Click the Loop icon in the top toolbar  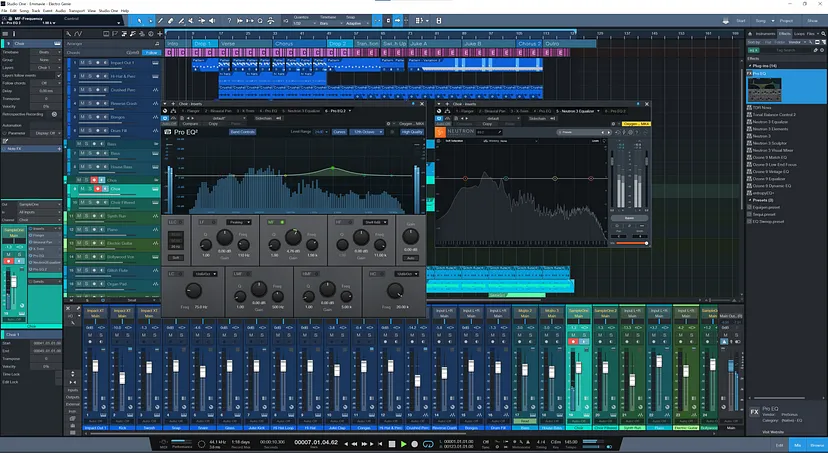[x=260, y=21]
